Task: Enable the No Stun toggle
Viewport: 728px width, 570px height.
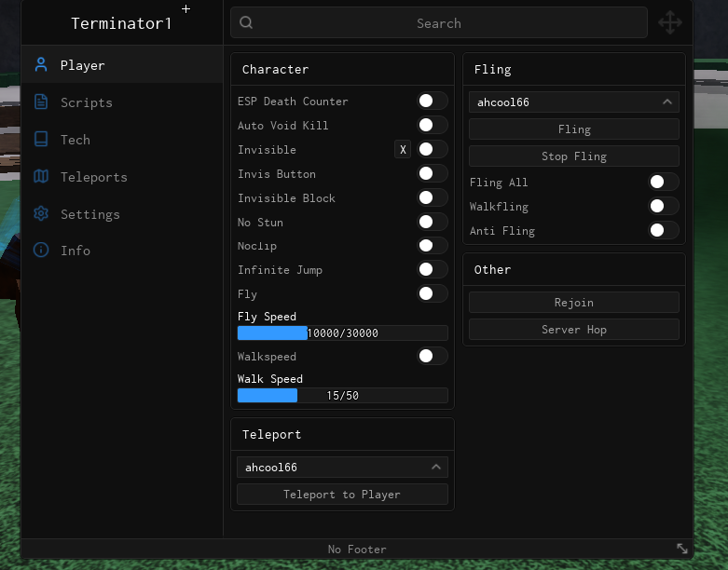Action: 433,222
